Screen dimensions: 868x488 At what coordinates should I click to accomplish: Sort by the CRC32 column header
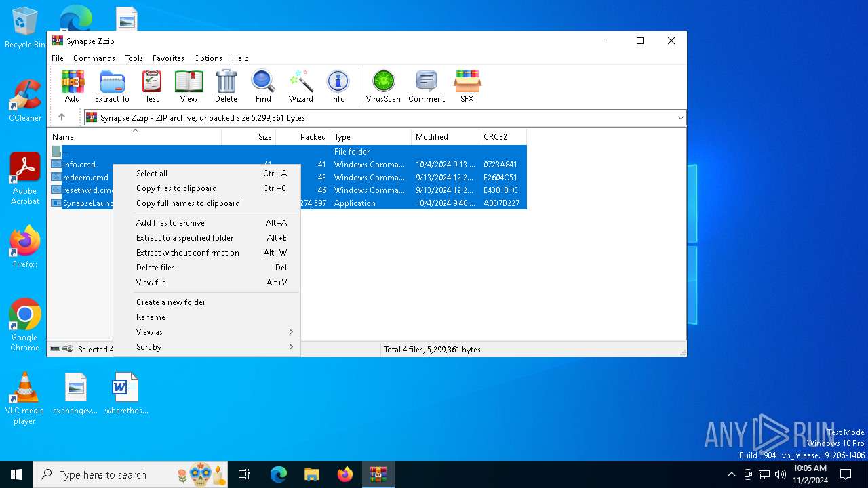[502, 137]
